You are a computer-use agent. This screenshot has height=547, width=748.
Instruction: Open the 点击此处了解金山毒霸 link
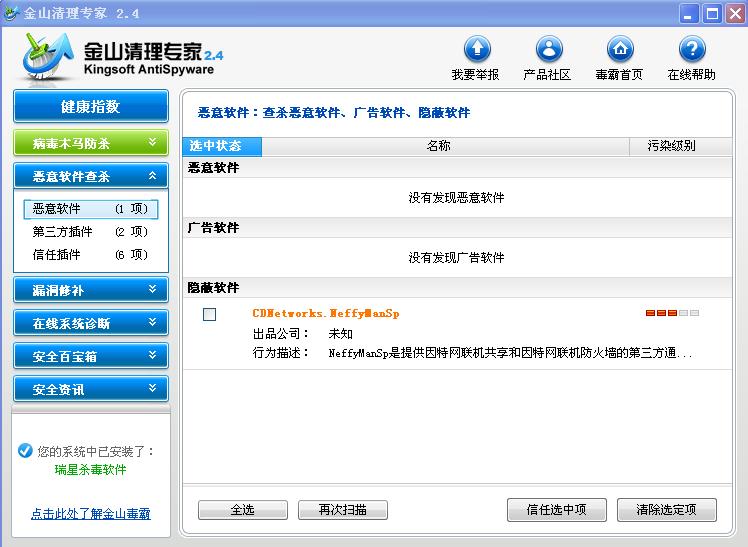click(91, 514)
